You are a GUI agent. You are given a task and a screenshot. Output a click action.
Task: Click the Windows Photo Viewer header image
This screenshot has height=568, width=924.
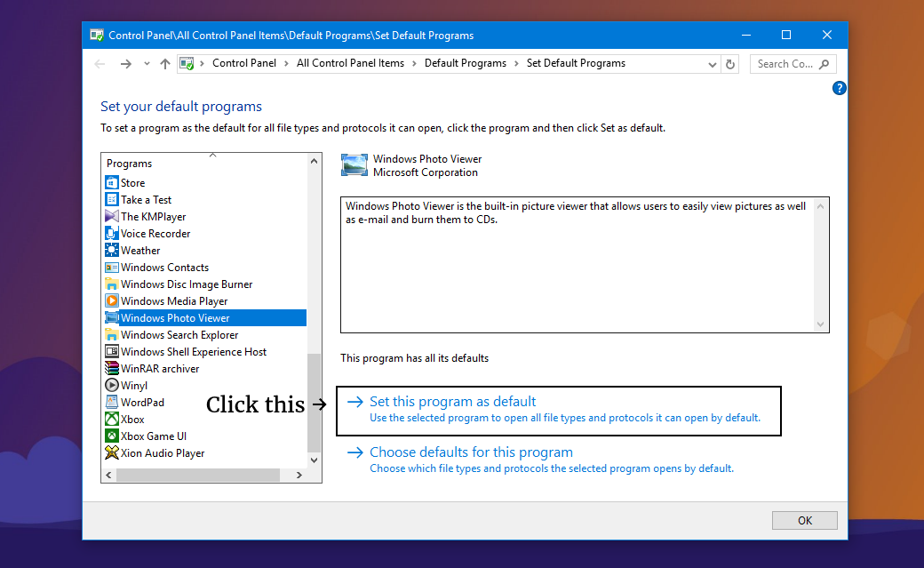354,165
